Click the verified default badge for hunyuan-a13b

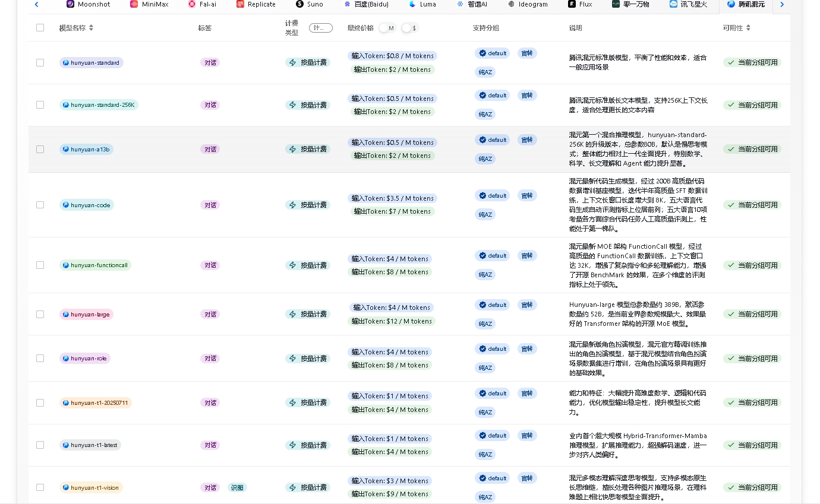pos(492,140)
